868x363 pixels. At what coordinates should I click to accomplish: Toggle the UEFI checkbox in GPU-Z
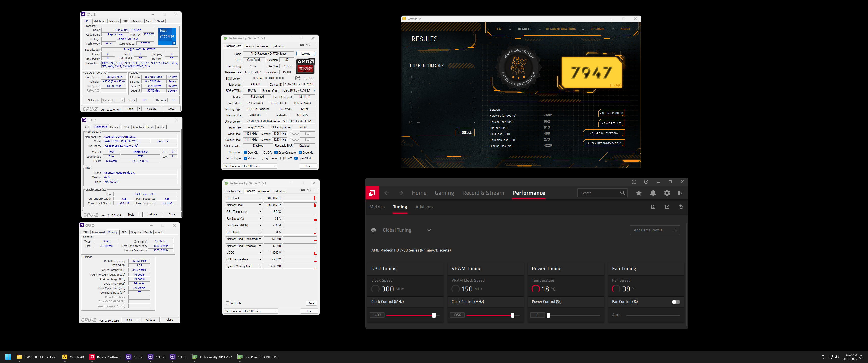(x=305, y=78)
